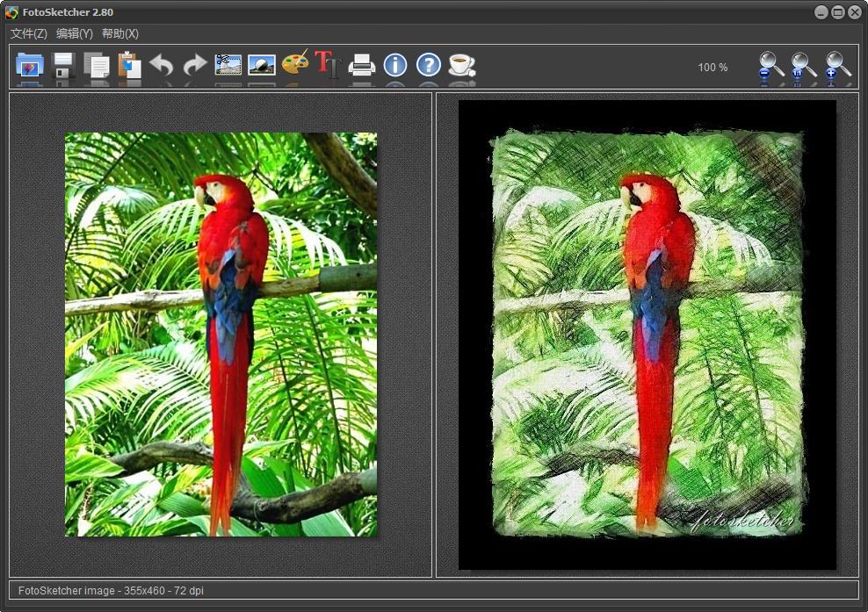
Task: Click the original parrot photo in left pane
Action: tap(221, 334)
